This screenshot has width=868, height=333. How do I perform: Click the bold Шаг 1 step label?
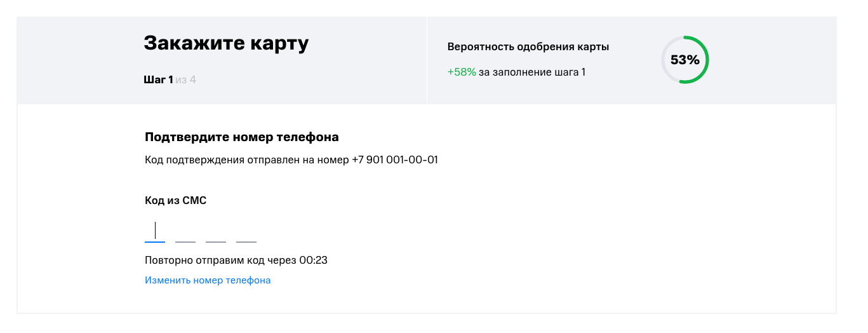tap(158, 80)
